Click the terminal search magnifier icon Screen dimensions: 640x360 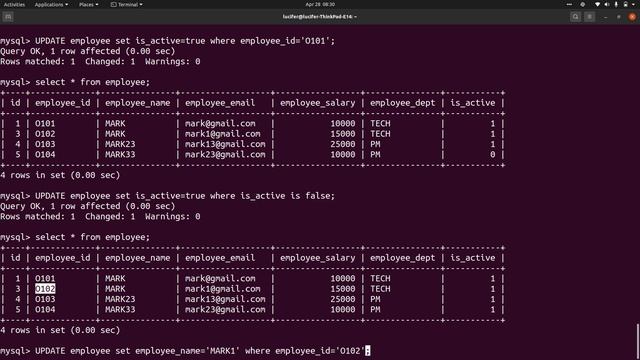coord(576,17)
